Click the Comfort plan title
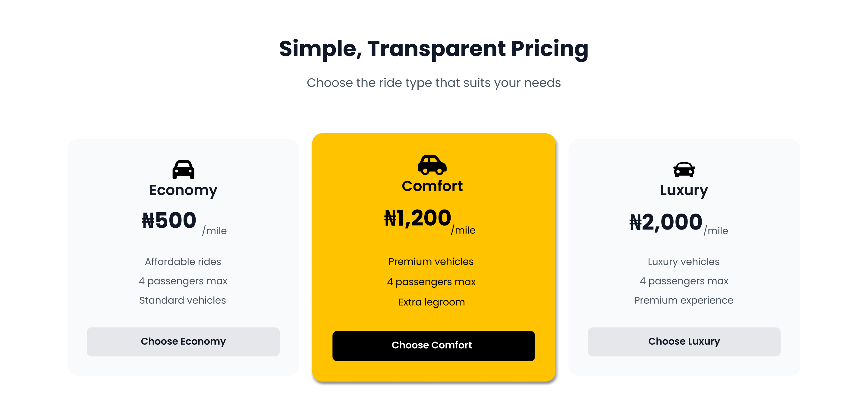868x418 pixels. pos(432,186)
